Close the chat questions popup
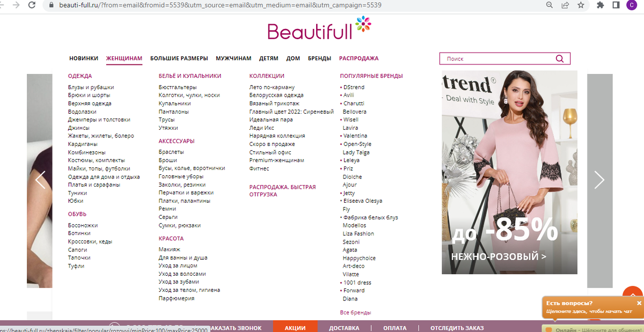The height and width of the screenshot is (332, 644). 639,303
